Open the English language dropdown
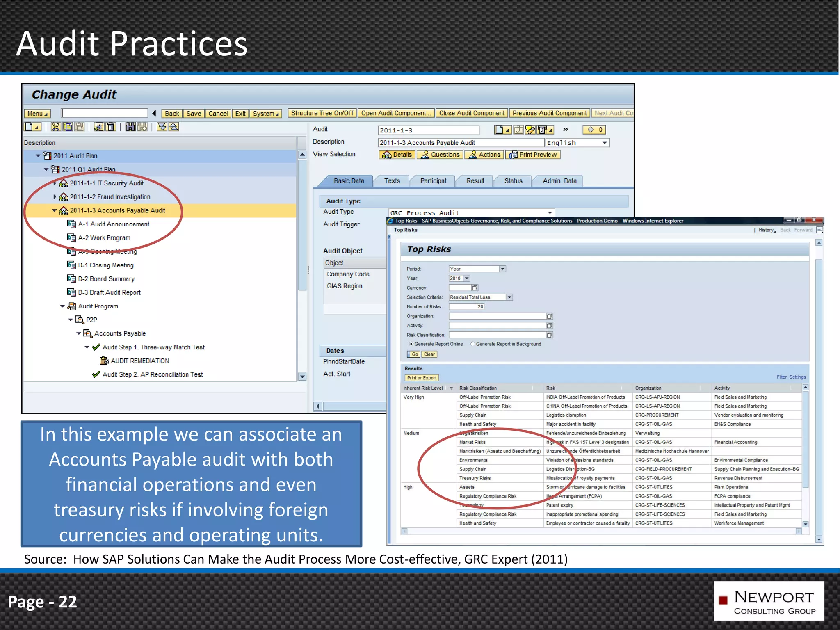This screenshot has width=840, height=630. tap(605, 143)
